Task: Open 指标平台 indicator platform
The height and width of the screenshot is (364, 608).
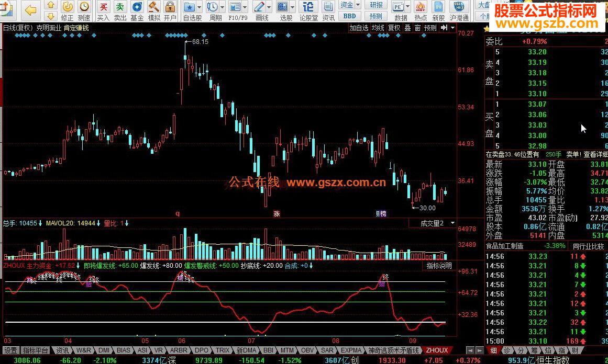Action: (35, 350)
